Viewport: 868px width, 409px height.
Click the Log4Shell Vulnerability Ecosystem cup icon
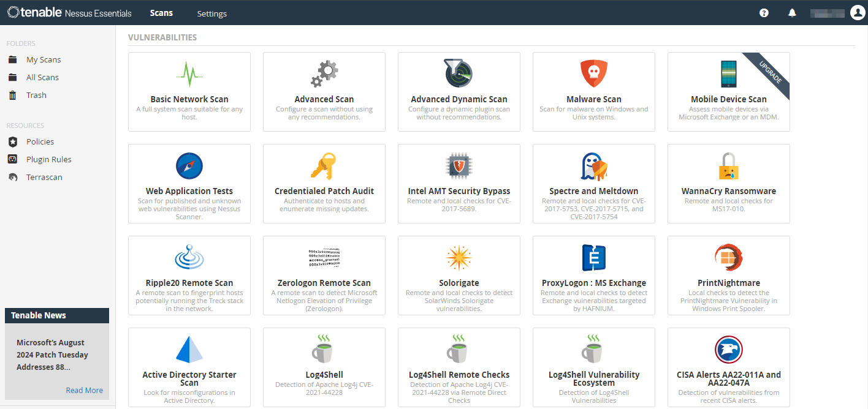tap(593, 349)
